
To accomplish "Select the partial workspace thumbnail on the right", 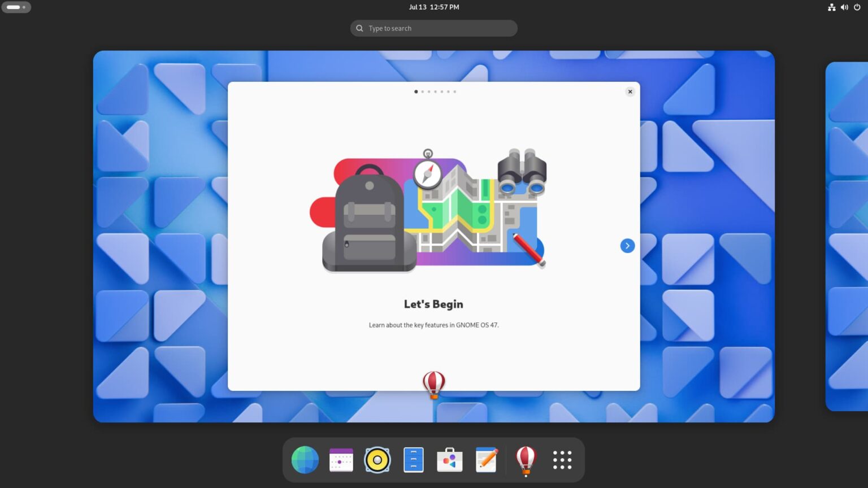I will pyautogui.click(x=848, y=236).
